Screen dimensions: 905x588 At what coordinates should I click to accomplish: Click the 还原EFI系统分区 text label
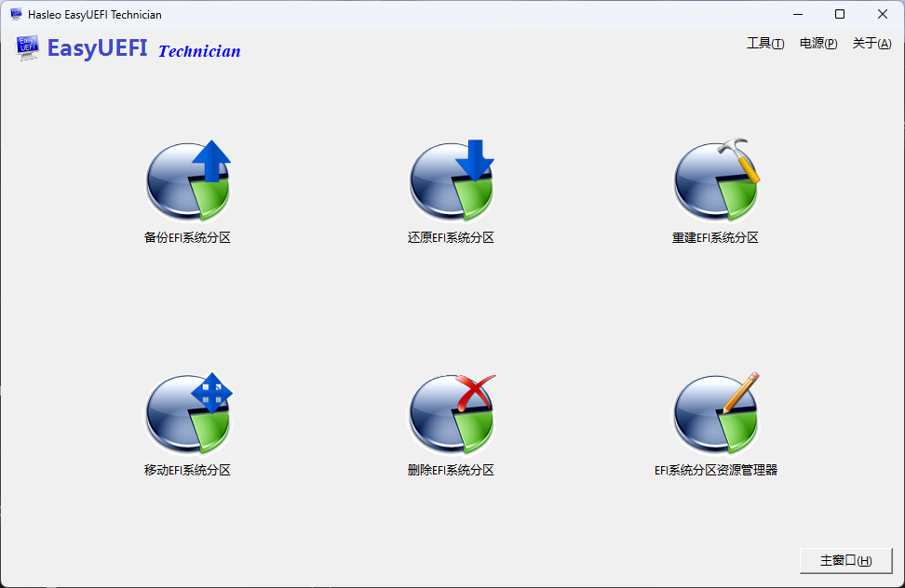click(x=451, y=237)
